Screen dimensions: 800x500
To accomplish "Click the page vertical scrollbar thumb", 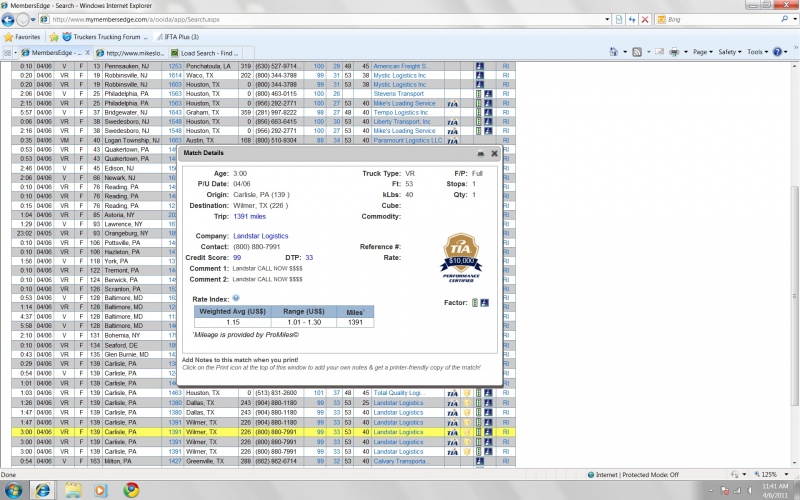I will coord(794,296).
